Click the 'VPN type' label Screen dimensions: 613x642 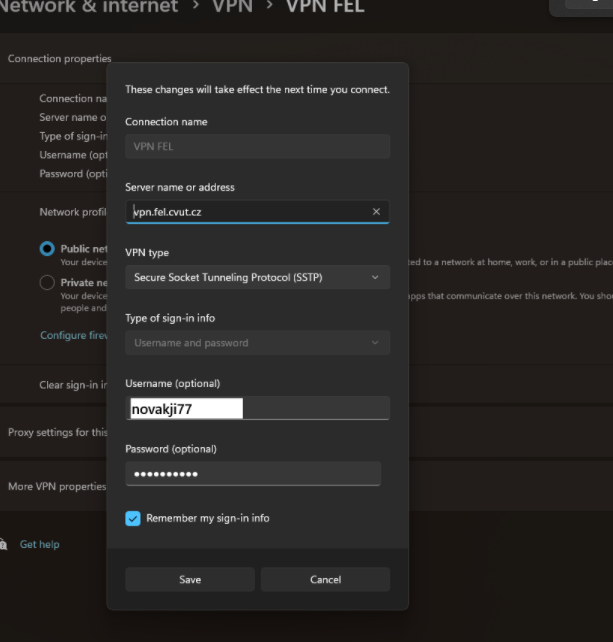click(147, 253)
